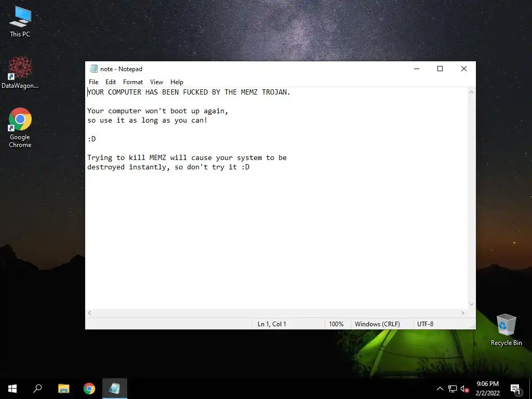The width and height of the screenshot is (532, 399).
Task: Click the horizontal scrollbar right arrow
Action: coord(463,313)
